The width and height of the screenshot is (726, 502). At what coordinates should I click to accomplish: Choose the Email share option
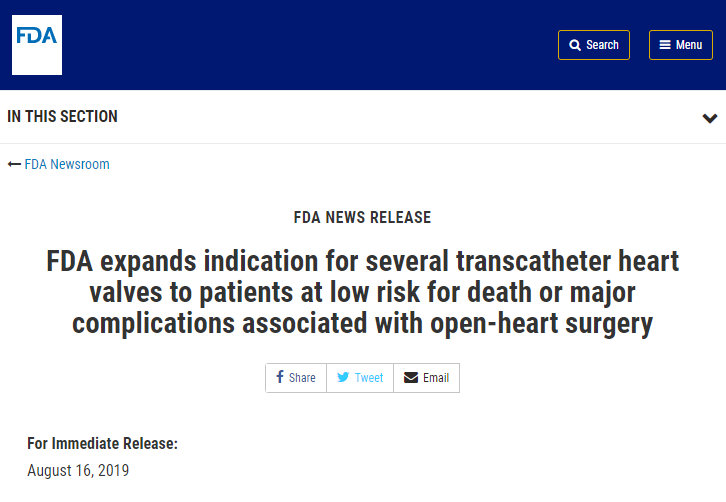click(426, 378)
